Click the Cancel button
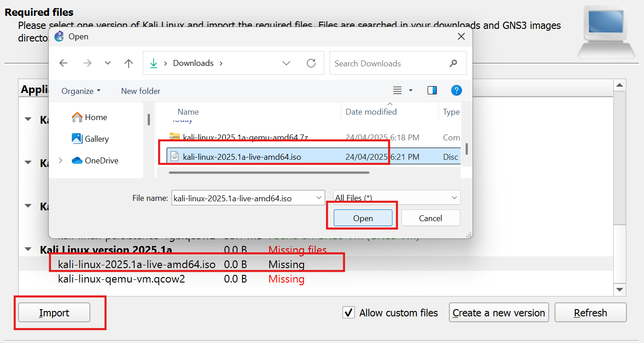The height and width of the screenshot is (343, 644). coord(430,218)
